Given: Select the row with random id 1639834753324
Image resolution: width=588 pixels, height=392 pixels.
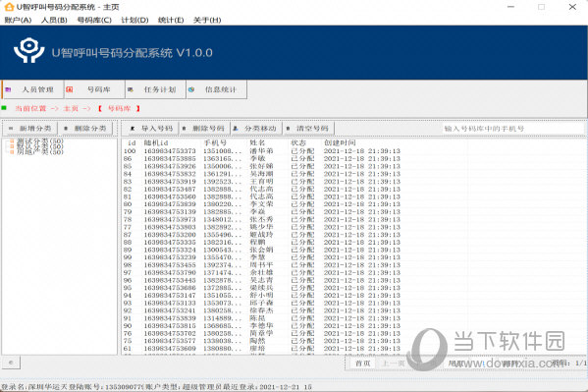Looking at the screenshot, I should tap(262, 250).
